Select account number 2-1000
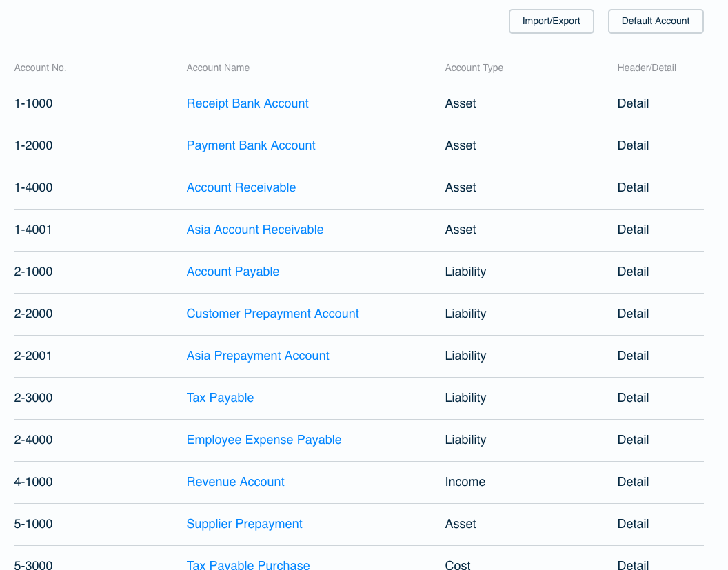 coord(33,272)
